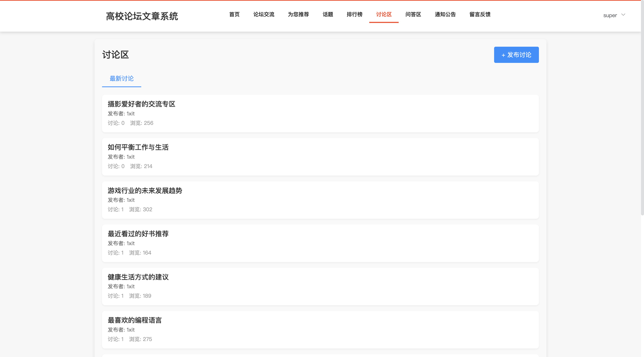Expand the super user dropdown arrow

tap(623, 15)
